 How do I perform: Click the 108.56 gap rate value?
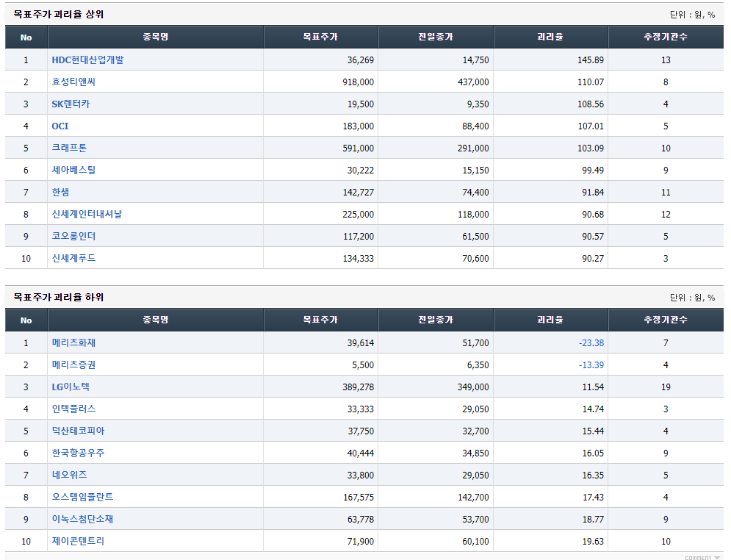click(x=591, y=104)
